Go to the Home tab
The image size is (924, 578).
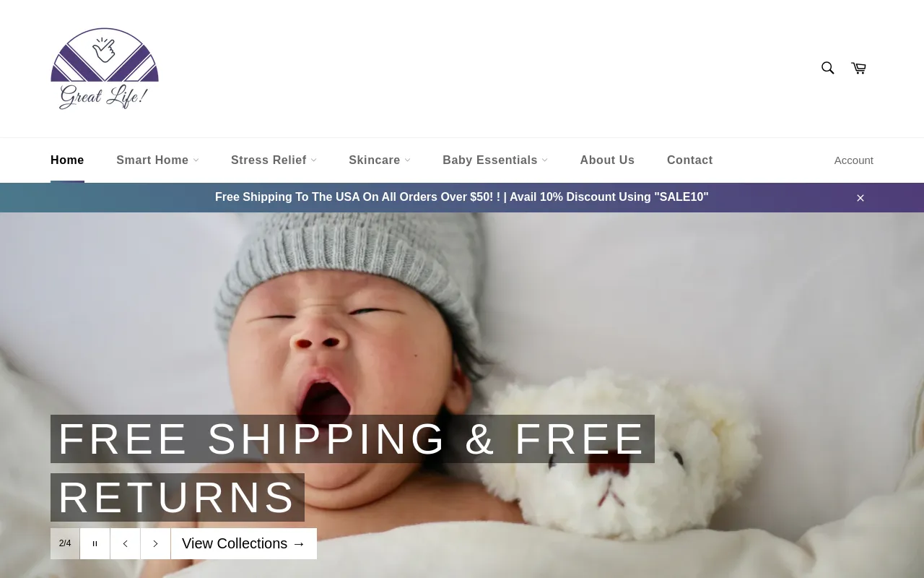pyautogui.click(x=67, y=160)
